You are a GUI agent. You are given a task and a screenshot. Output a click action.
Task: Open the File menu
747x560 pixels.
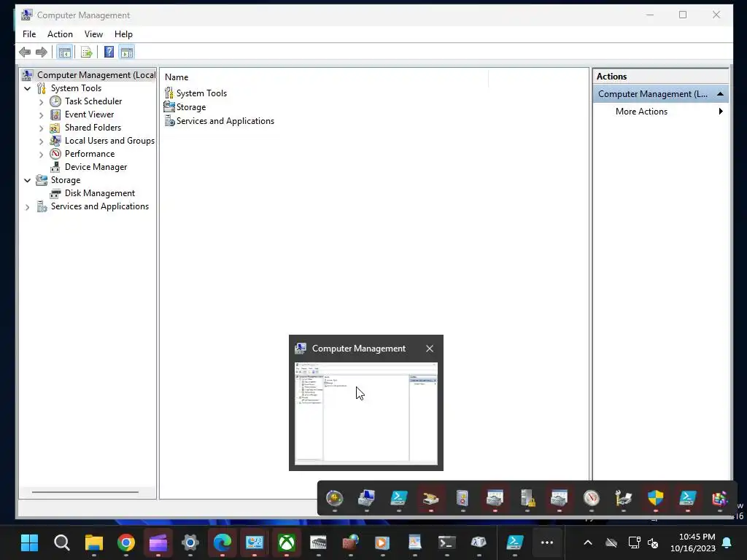pyautogui.click(x=29, y=34)
